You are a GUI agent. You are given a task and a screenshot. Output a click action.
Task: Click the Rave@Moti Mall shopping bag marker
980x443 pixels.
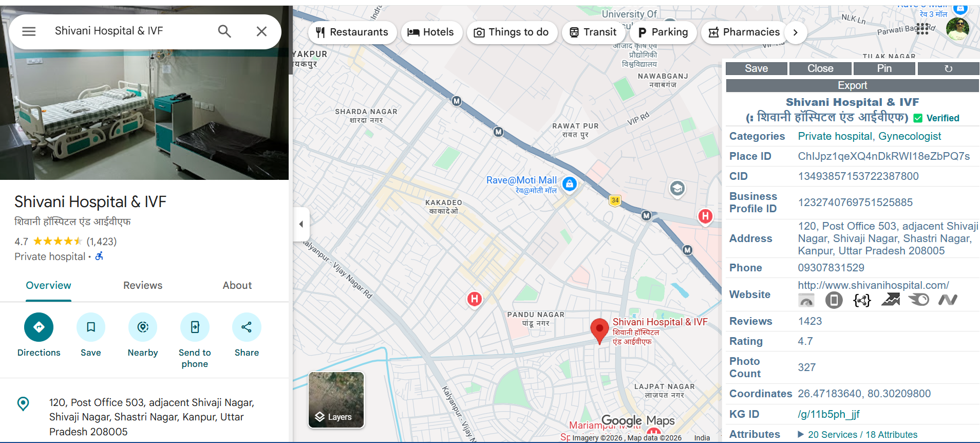tap(570, 183)
